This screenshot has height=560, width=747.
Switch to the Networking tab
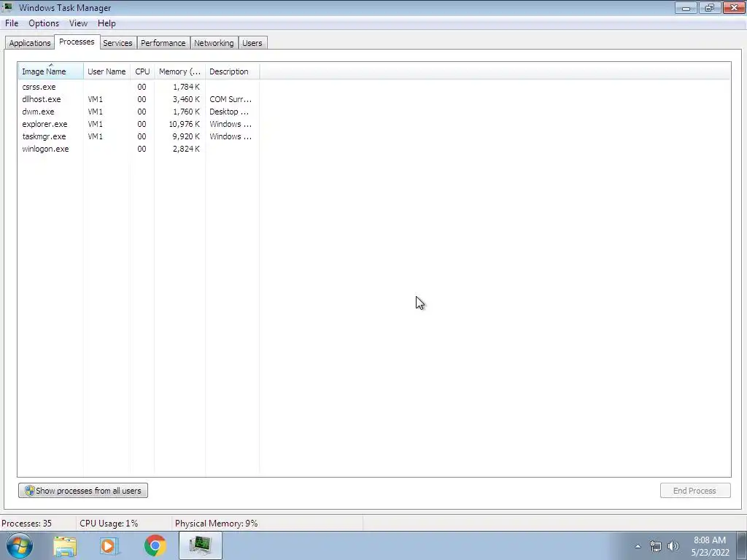214,43
